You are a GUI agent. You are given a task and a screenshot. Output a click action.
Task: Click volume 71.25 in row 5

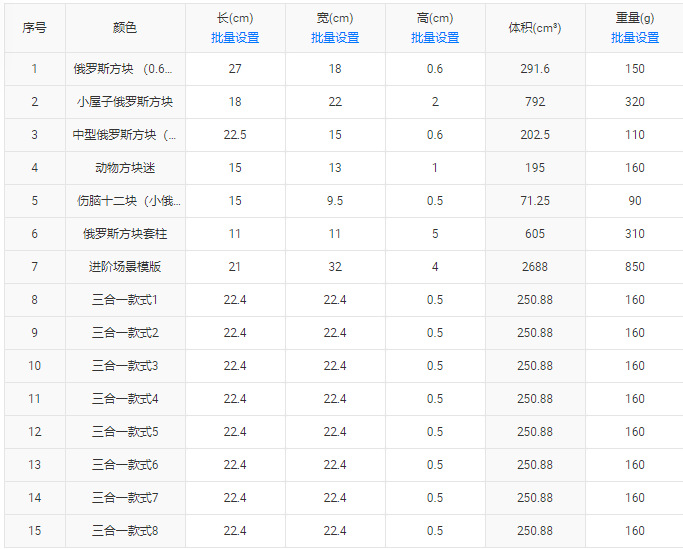pos(535,201)
